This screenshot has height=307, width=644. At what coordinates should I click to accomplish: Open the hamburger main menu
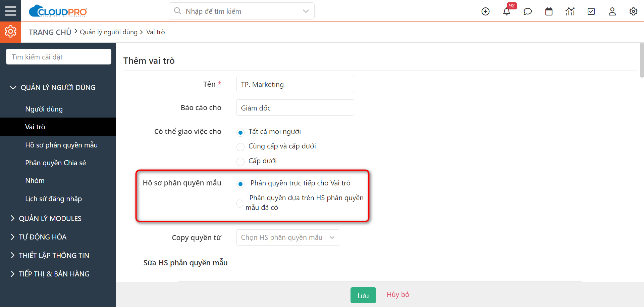click(10, 11)
